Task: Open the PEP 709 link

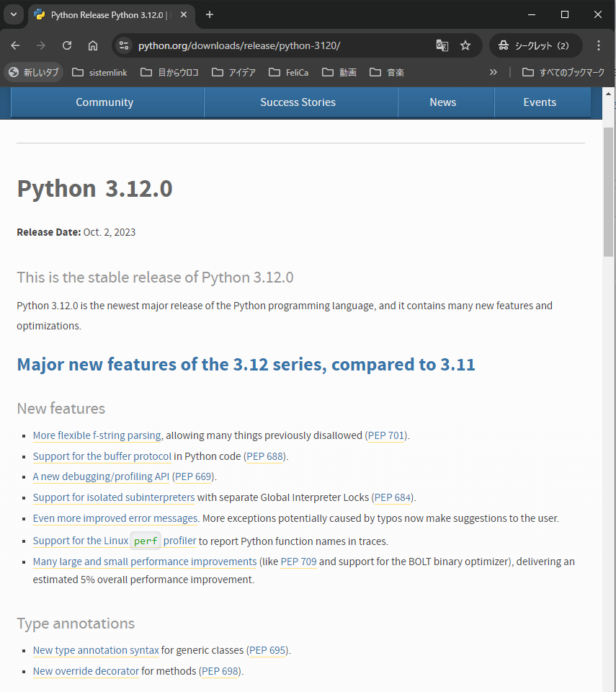Action: [299, 562]
